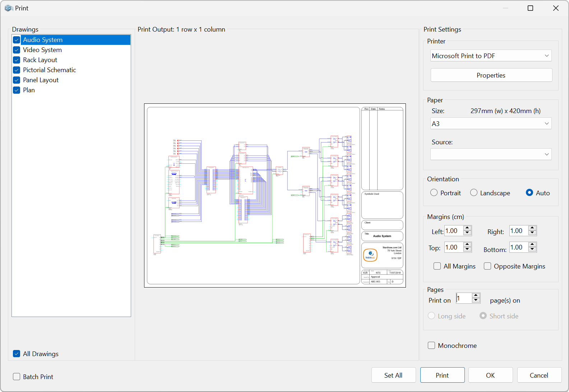The height and width of the screenshot is (392, 569).
Task: Open the printer dropdown showing Microsoft Print to PDF
Action: pyautogui.click(x=491, y=56)
